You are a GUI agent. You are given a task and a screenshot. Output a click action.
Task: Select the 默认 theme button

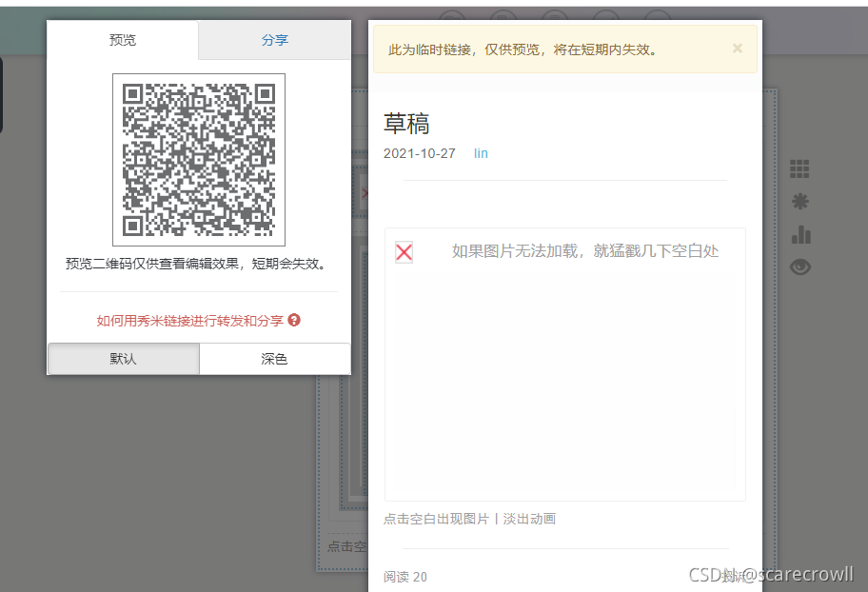(124, 359)
